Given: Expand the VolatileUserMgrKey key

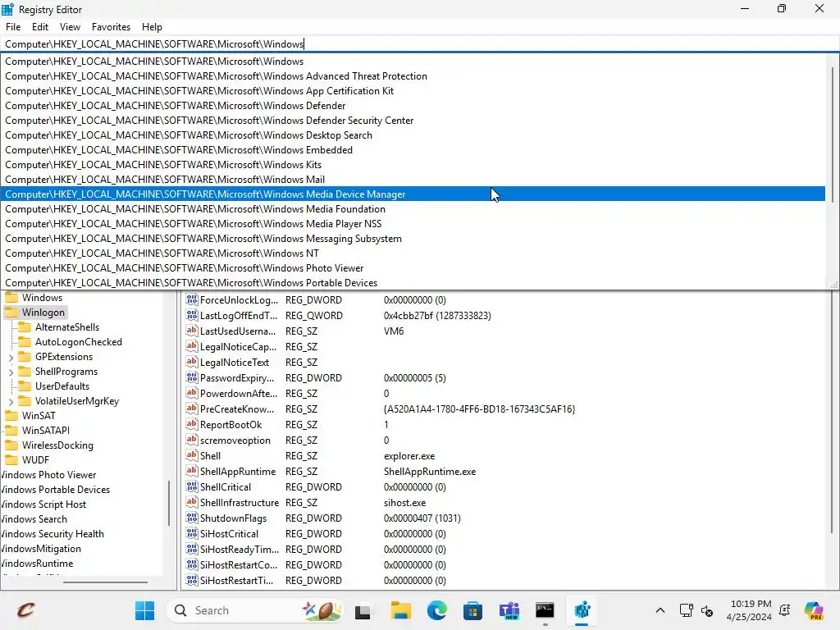Looking at the screenshot, I should [x=11, y=401].
